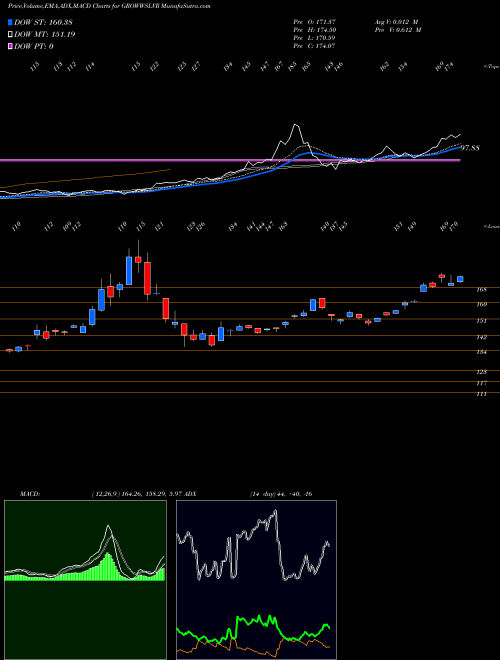This screenshot has width=500, height=660.
Task: Click the magenta horizontal DOW PT line
Action: coord(230,160)
